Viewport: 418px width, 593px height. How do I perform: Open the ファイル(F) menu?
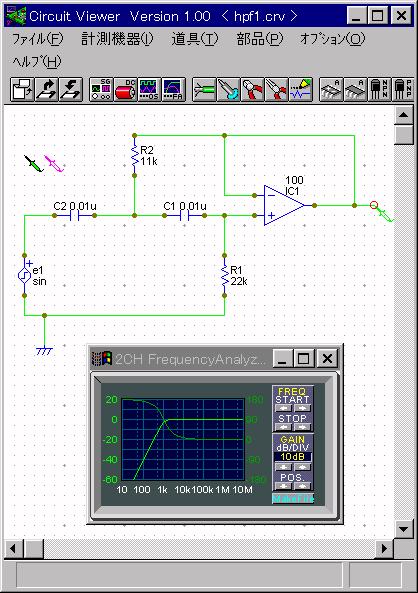[37, 39]
